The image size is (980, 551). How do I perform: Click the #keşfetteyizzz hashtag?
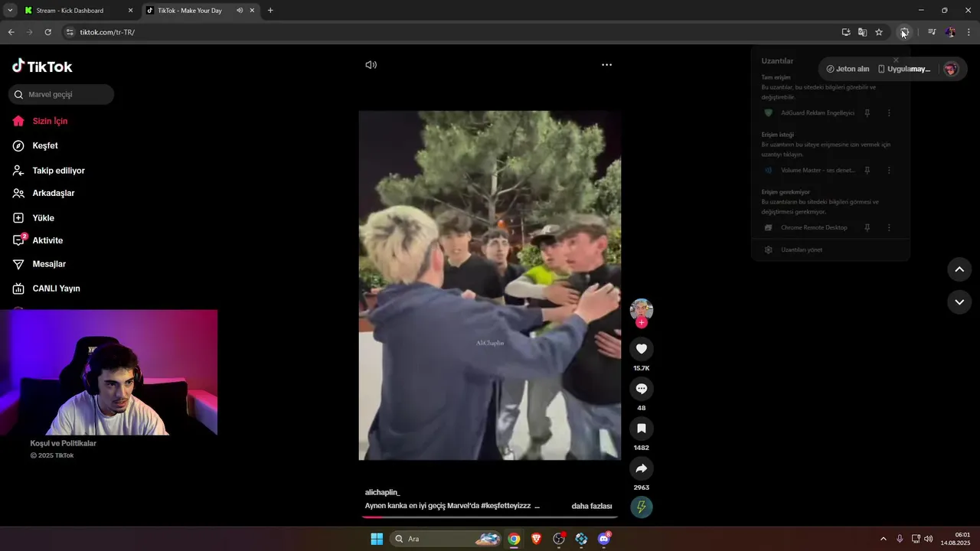point(505,506)
